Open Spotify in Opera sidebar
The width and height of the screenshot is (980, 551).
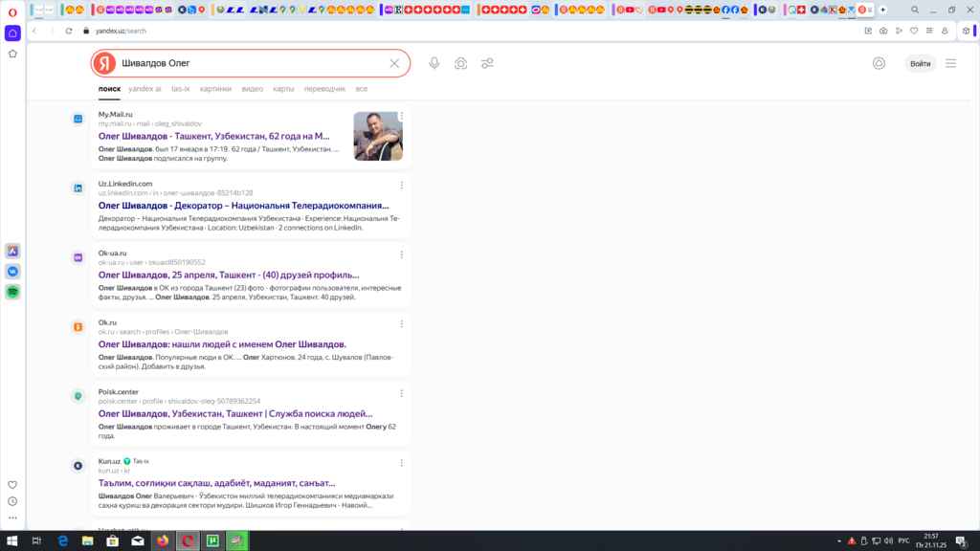[x=12, y=292]
